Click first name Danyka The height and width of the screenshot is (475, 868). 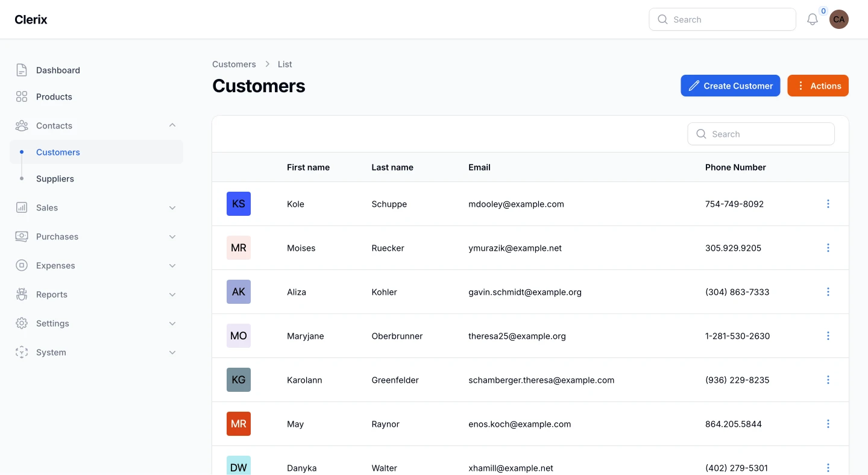coord(301,468)
